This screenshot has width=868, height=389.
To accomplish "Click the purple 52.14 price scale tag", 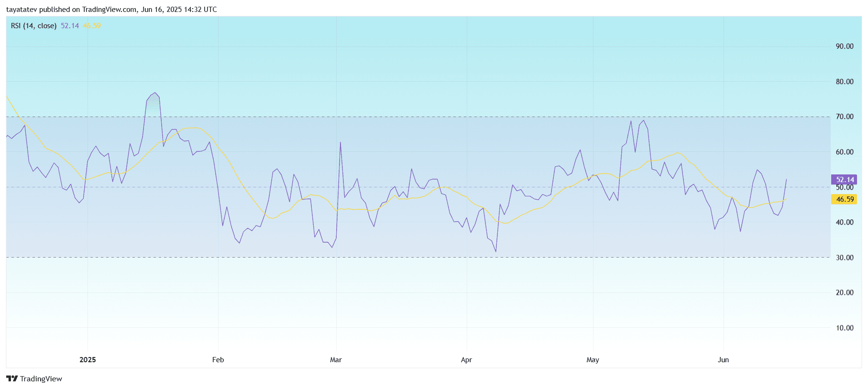I will pyautogui.click(x=844, y=180).
